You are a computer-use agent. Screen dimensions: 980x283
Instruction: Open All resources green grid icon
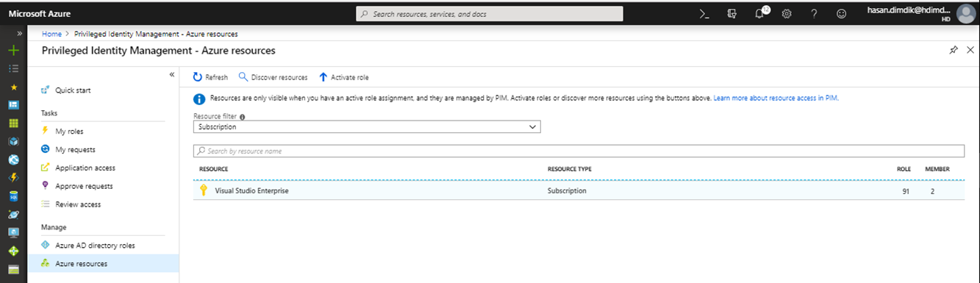click(x=13, y=123)
